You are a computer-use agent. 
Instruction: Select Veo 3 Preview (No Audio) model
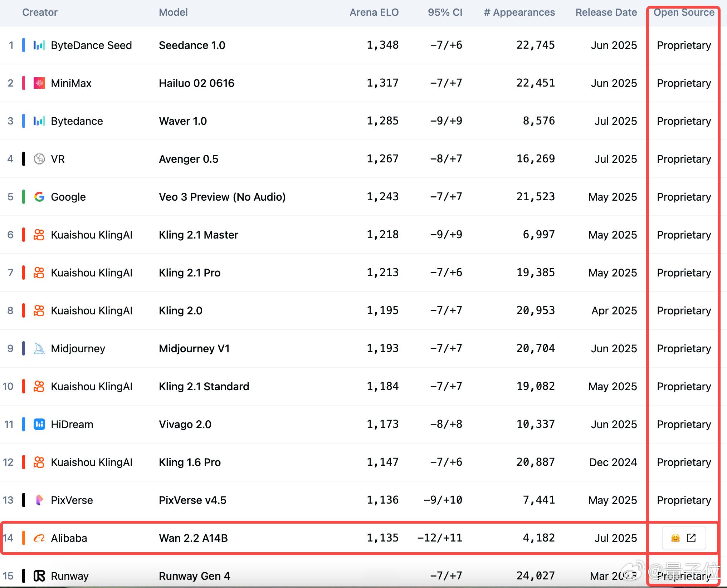click(222, 197)
